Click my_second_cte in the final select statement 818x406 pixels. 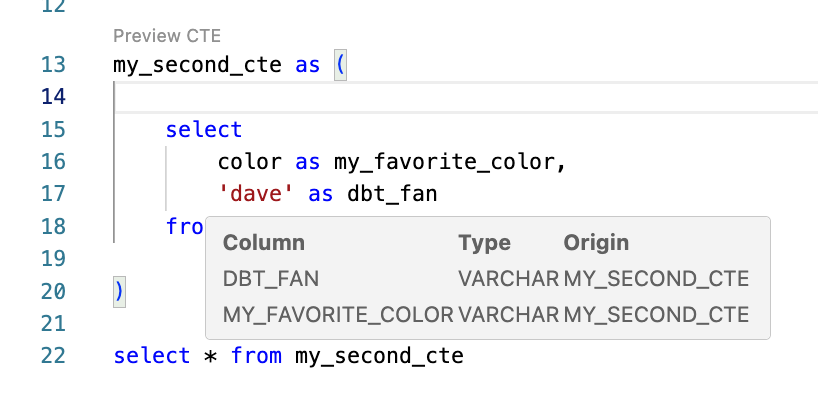click(379, 356)
